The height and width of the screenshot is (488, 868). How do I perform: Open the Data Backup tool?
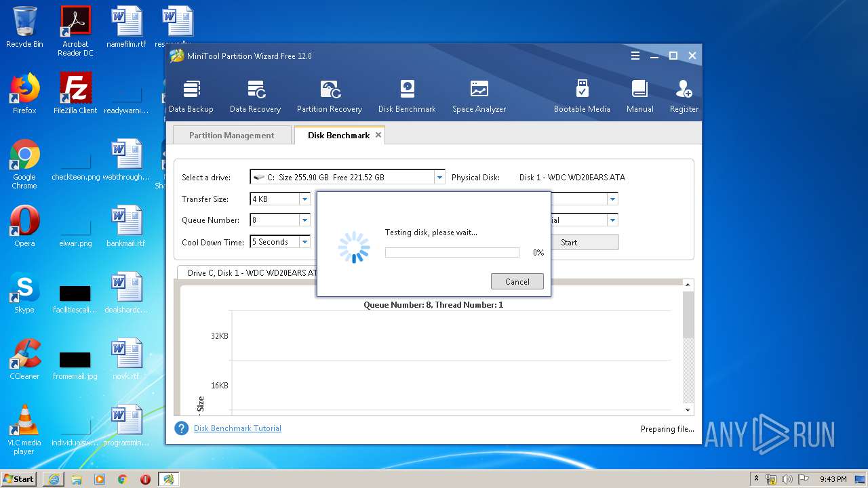[x=191, y=96]
